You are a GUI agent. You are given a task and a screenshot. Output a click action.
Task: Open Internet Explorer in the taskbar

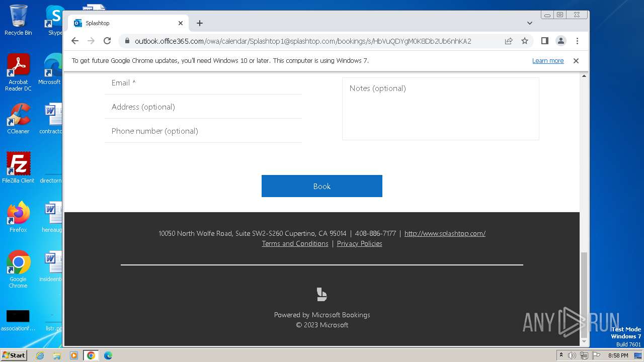(x=40, y=355)
